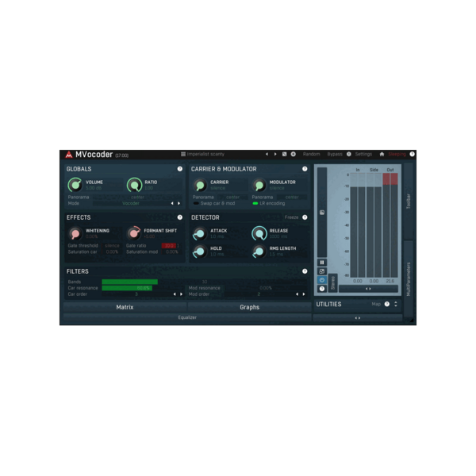Collapse the meters with the arrows bar
Screen dimensions: 476x476
pyautogui.click(x=368, y=289)
